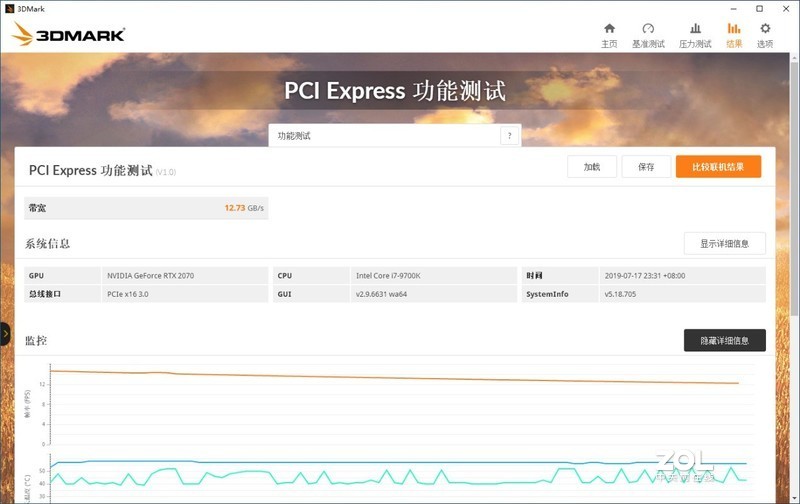Maximize the 3DMark window
The image size is (800, 504).
click(x=760, y=9)
